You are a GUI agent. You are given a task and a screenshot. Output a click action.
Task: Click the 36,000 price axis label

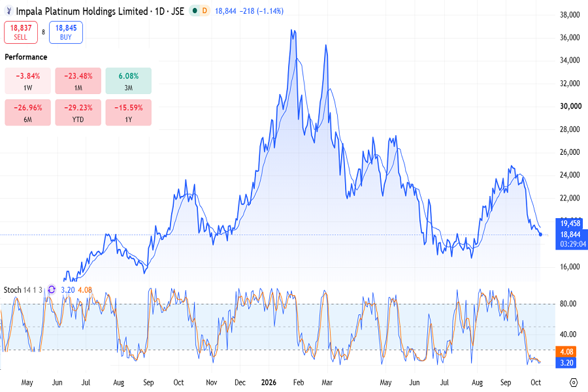(570, 37)
